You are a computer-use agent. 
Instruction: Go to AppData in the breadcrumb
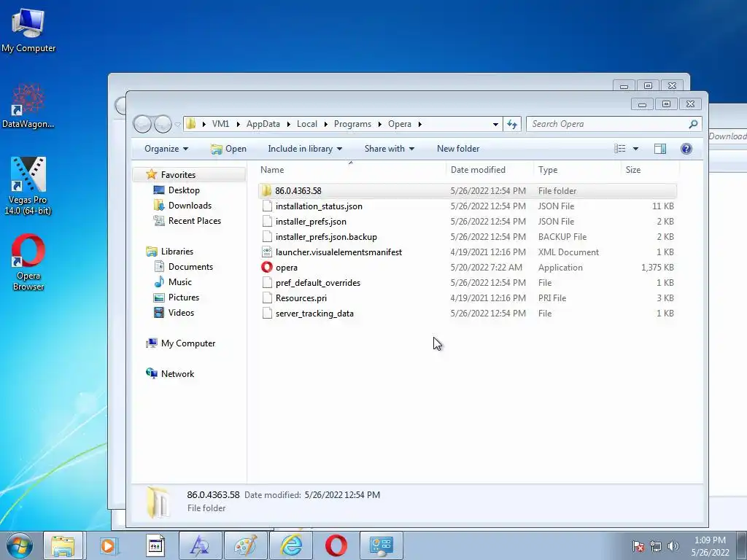point(263,124)
